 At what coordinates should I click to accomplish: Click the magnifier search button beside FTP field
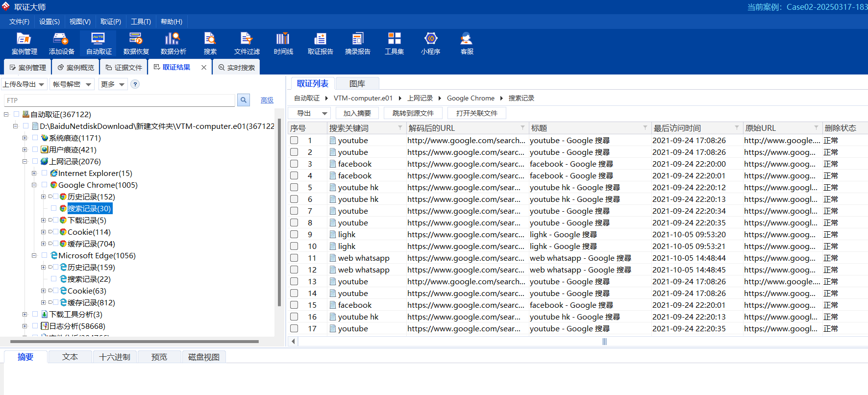coord(244,100)
